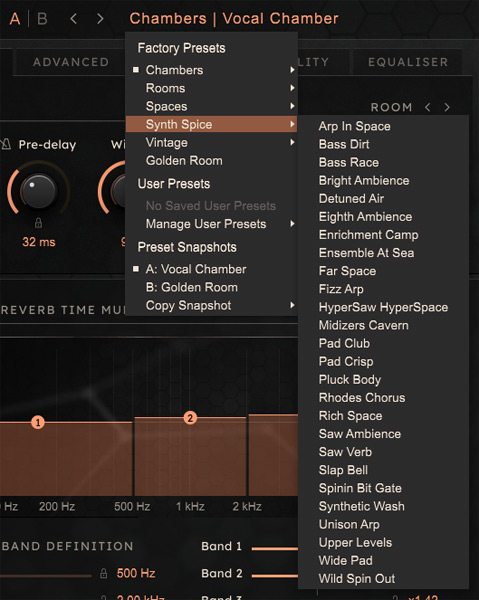Pick Pluck Body from the list
Viewport: 479px width, 600px height.
[383, 380]
